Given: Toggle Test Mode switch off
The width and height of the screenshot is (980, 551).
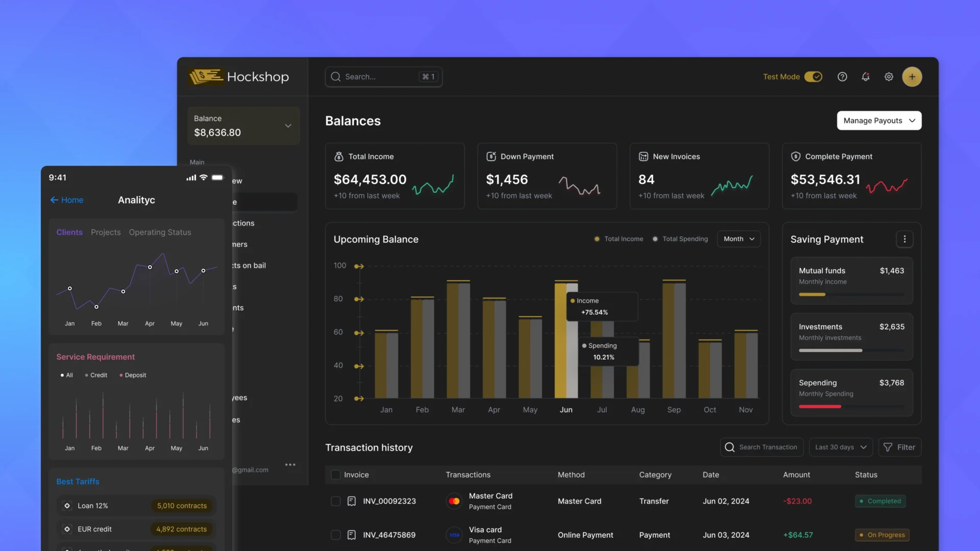Looking at the screenshot, I should [813, 77].
